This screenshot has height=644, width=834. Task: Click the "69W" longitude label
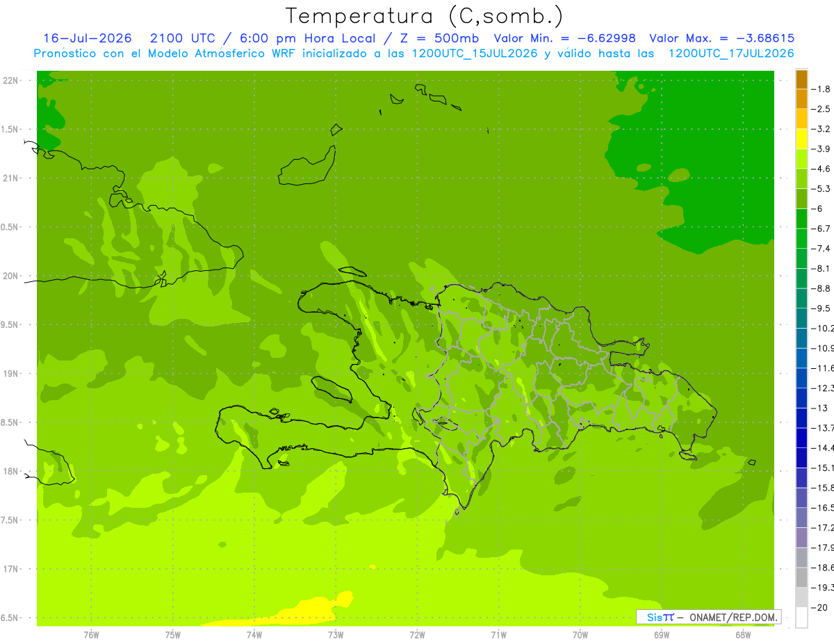click(x=662, y=635)
